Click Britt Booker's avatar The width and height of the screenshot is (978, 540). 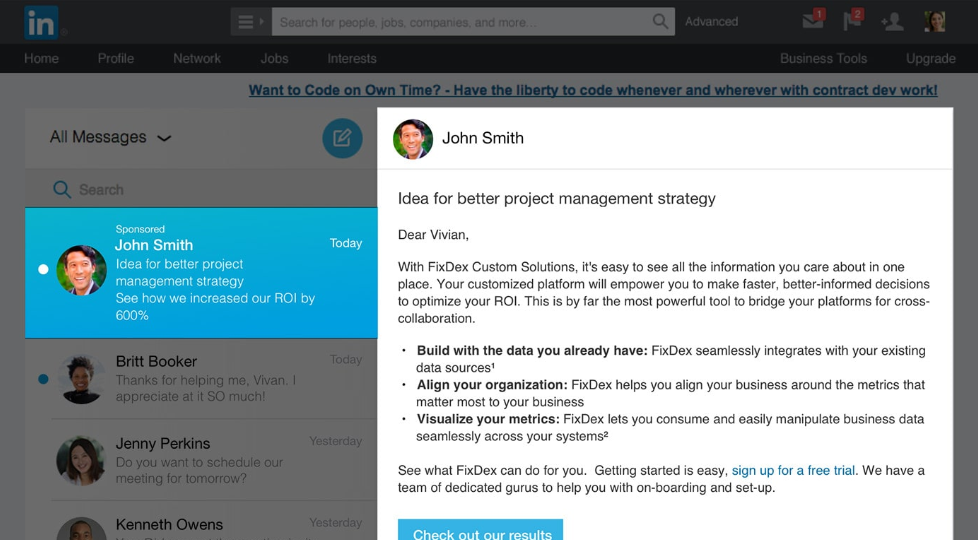pos(81,379)
